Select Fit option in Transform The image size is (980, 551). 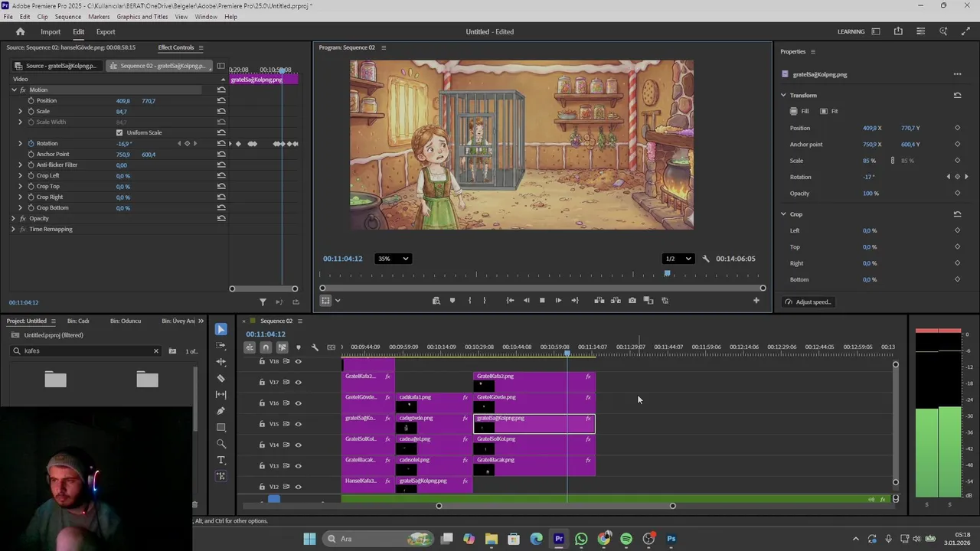click(829, 112)
